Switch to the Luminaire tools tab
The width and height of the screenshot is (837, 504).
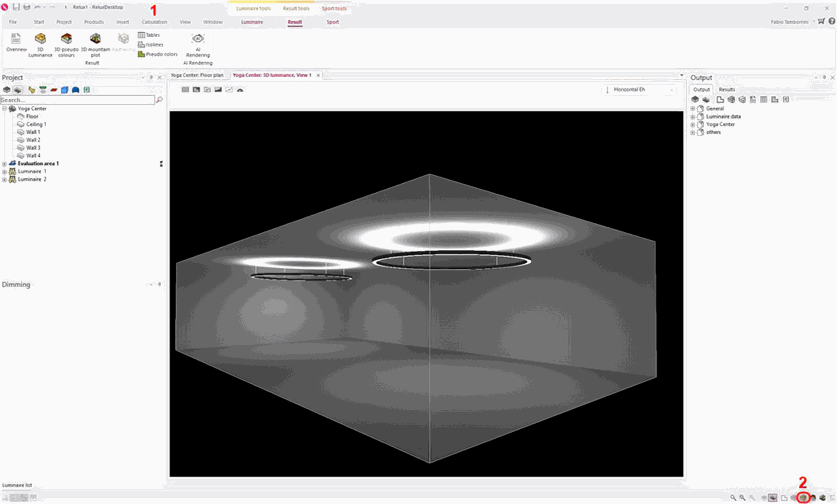[253, 8]
